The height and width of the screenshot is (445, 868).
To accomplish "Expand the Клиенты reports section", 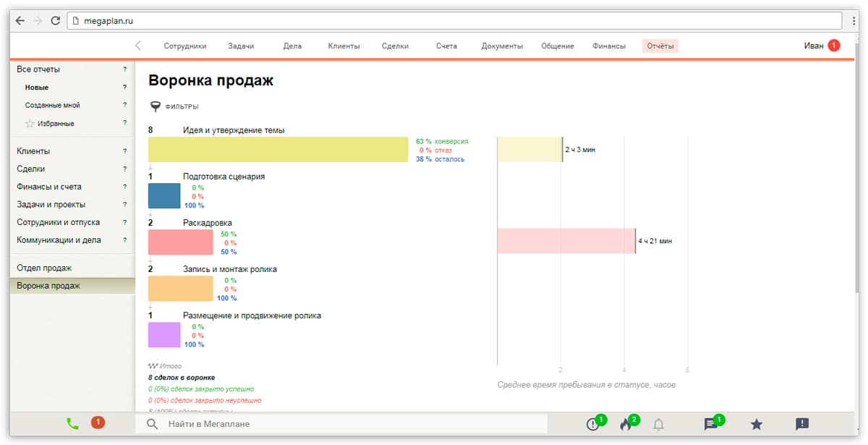I will tap(33, 151).
